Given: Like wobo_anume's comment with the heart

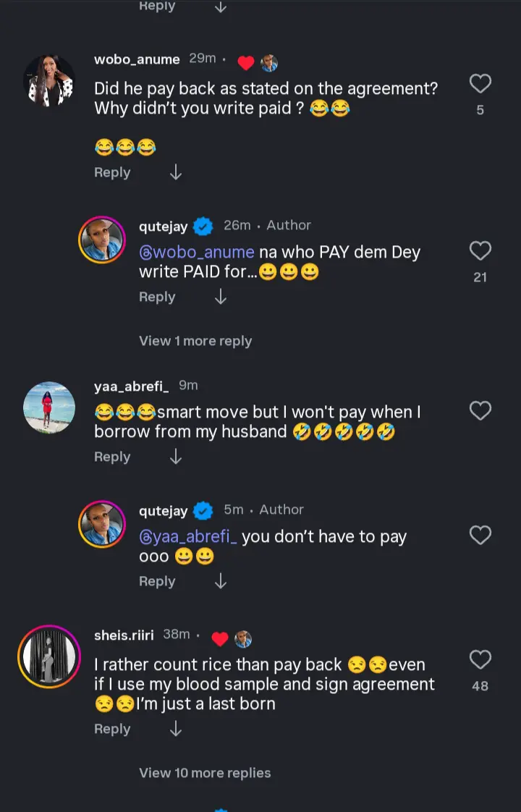Looking at the screenshot, I should (480, 85).
